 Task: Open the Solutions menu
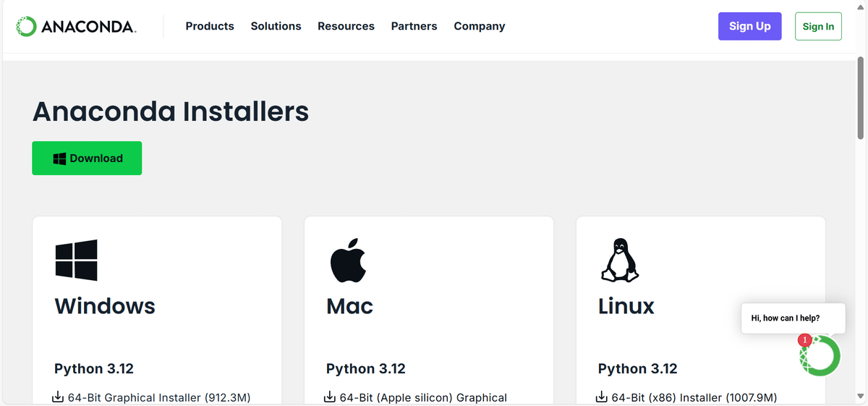pos(276,26)
